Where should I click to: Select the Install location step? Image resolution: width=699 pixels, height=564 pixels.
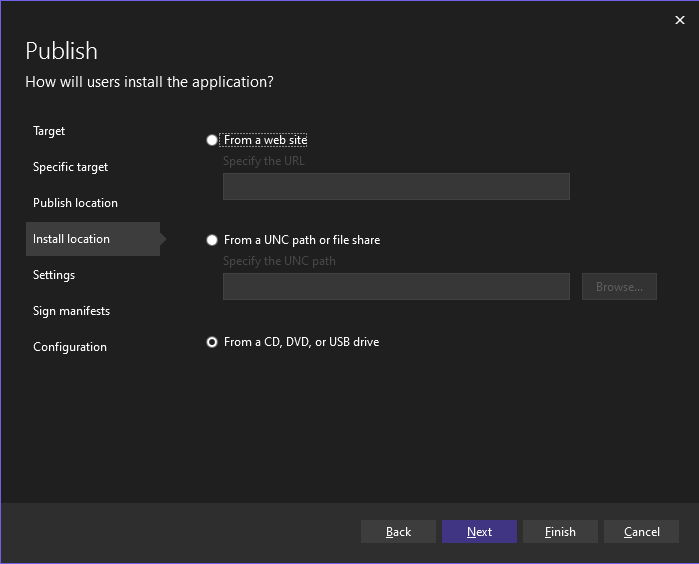pos(71,239)
